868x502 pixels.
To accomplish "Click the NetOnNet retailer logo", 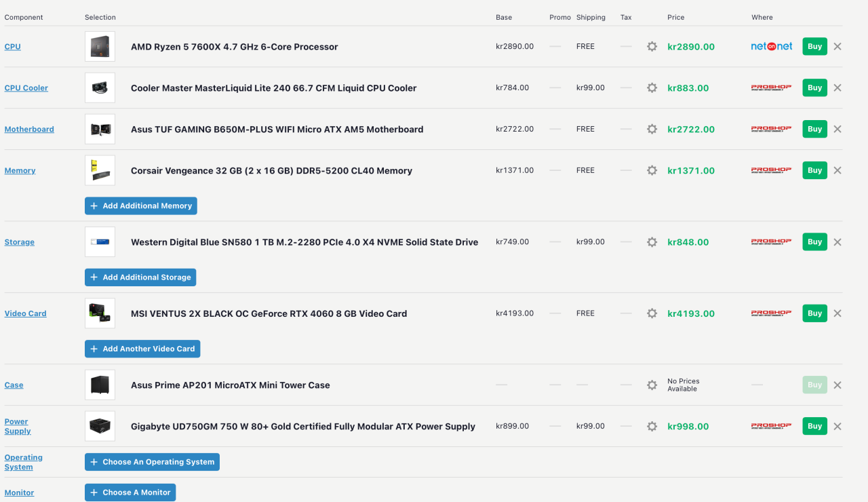I will point(772,47).
